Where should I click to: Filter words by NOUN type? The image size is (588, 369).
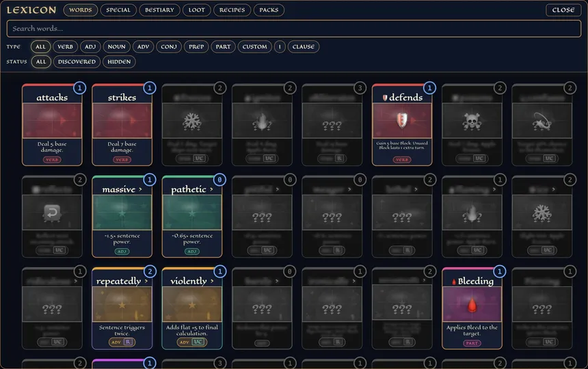coord(117,47)
